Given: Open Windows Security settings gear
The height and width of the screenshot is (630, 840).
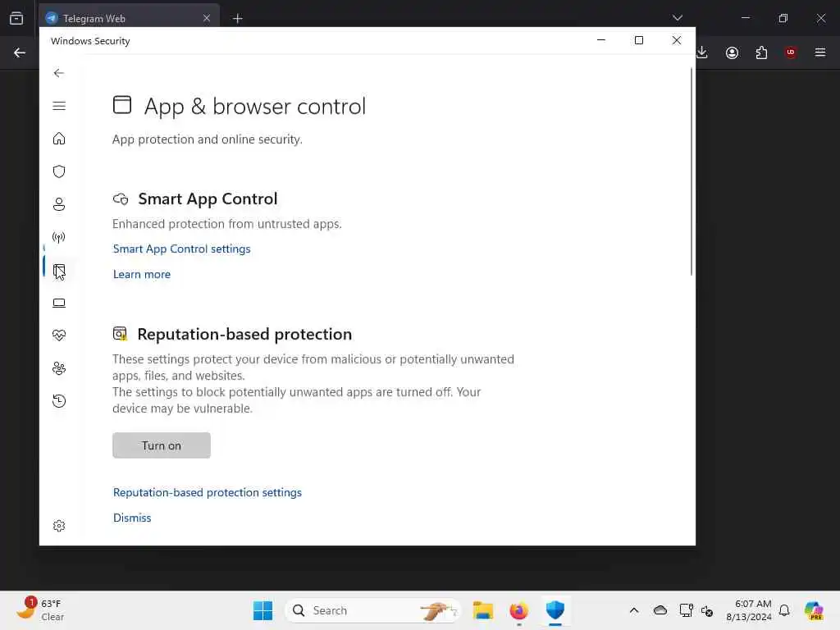Looking at the screenshot, I should [x=59, y=526].
